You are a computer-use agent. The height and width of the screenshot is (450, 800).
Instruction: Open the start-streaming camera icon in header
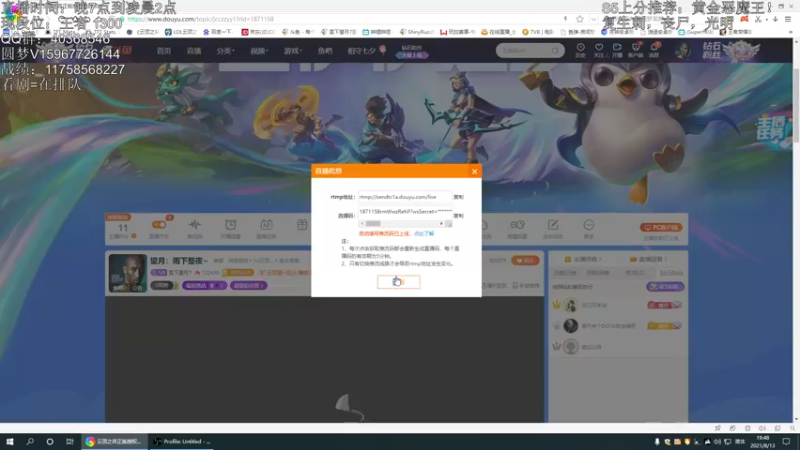[617, 49]
